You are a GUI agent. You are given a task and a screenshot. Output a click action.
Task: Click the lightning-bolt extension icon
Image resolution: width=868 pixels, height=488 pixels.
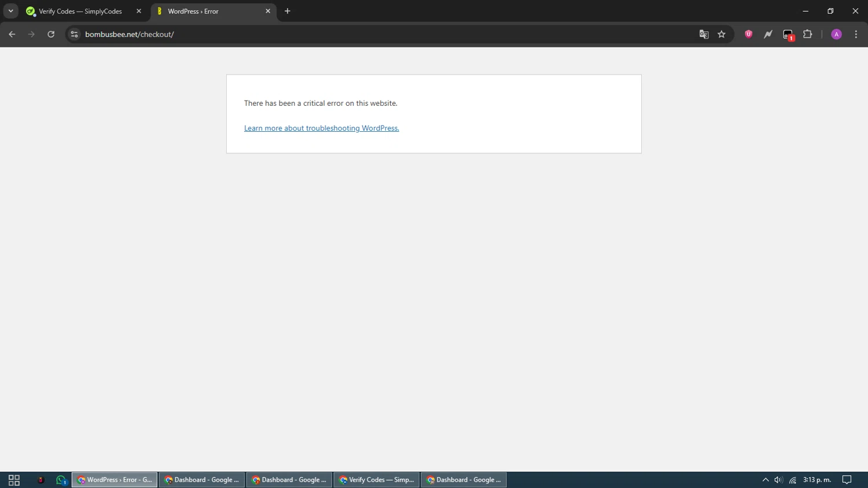tap(768, 34)
